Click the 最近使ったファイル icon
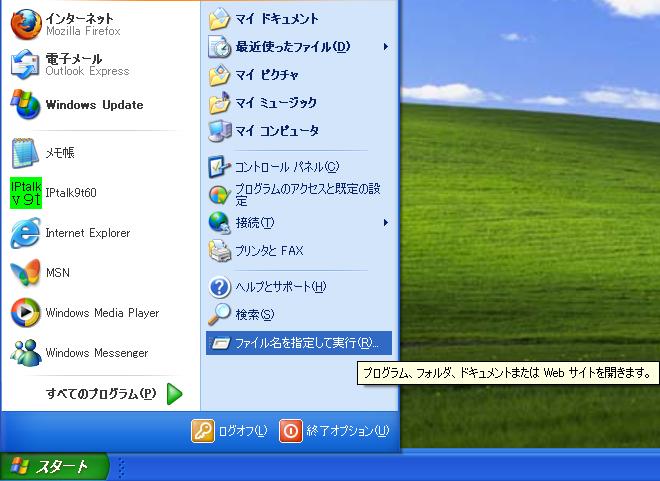 [x=219, y=47]
